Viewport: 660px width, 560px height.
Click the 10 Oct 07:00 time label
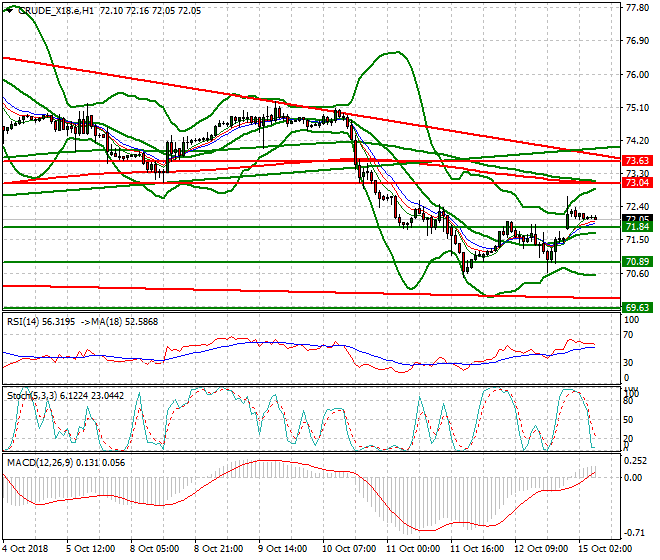coord(346,549)
